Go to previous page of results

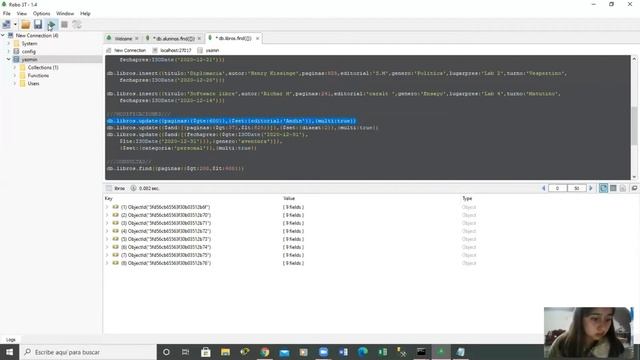(544, 188)
